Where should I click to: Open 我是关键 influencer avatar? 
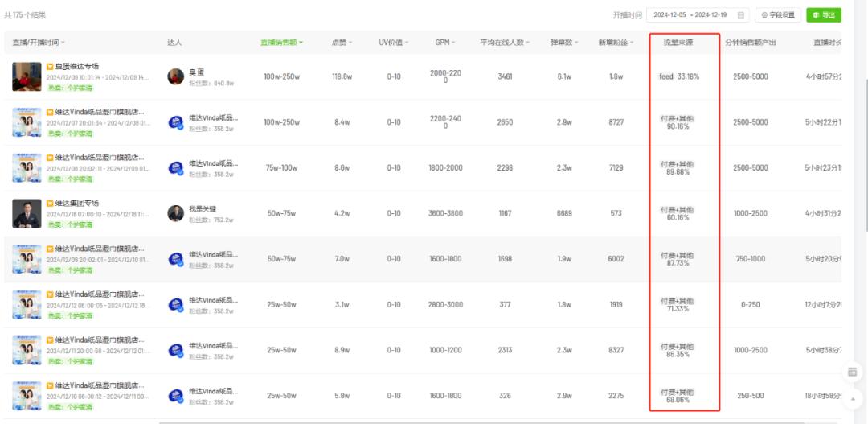pos(175,213)
